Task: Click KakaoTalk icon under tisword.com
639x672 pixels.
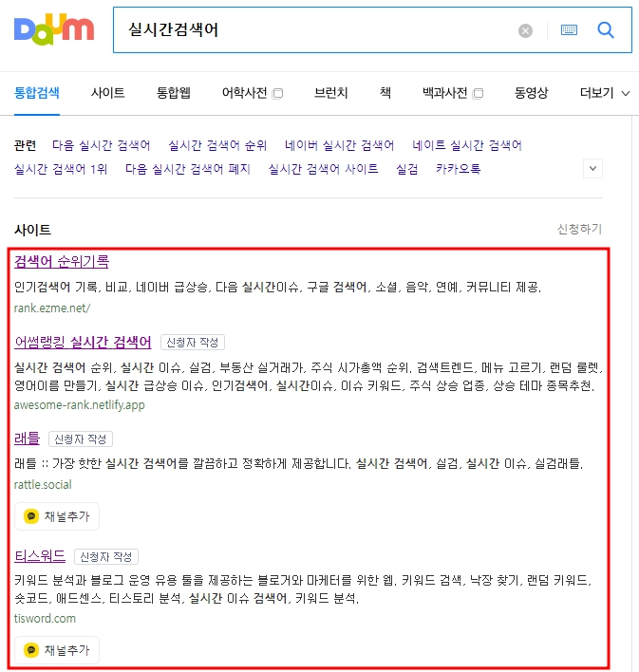Action: (x=31, y=650)
